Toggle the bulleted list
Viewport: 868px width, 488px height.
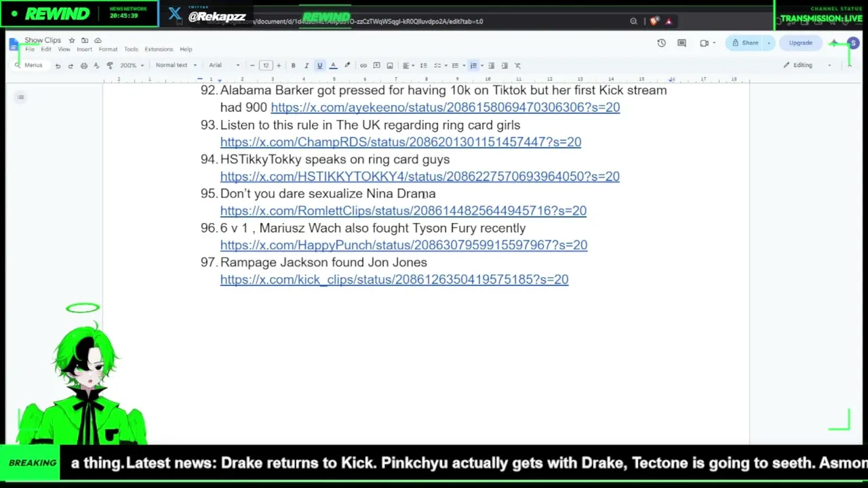coord(455,66)
